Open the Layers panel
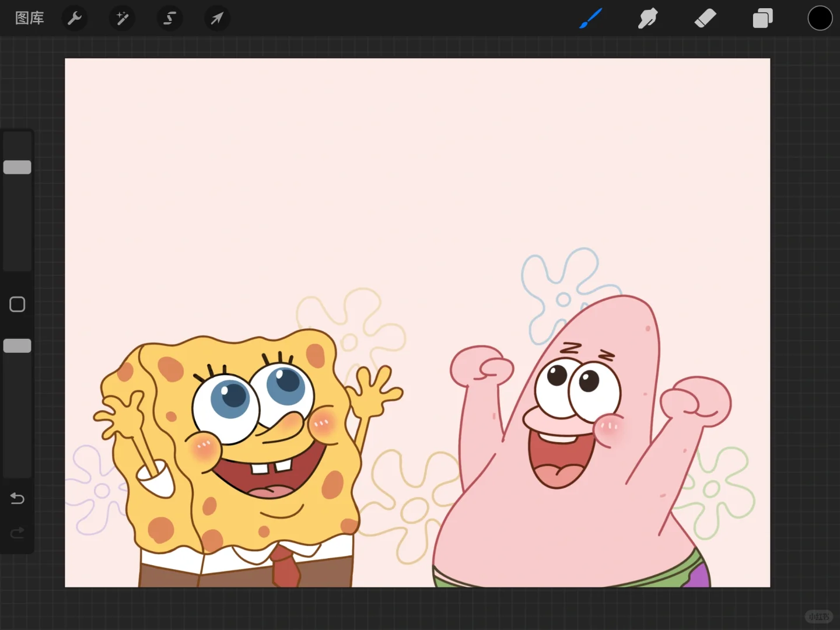Image resolution: width=840 pixels, height=630 pixels. point(762,18)
